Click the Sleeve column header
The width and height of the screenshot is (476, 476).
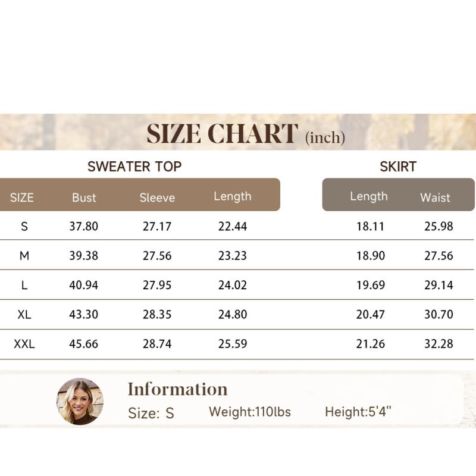[157, 198]
